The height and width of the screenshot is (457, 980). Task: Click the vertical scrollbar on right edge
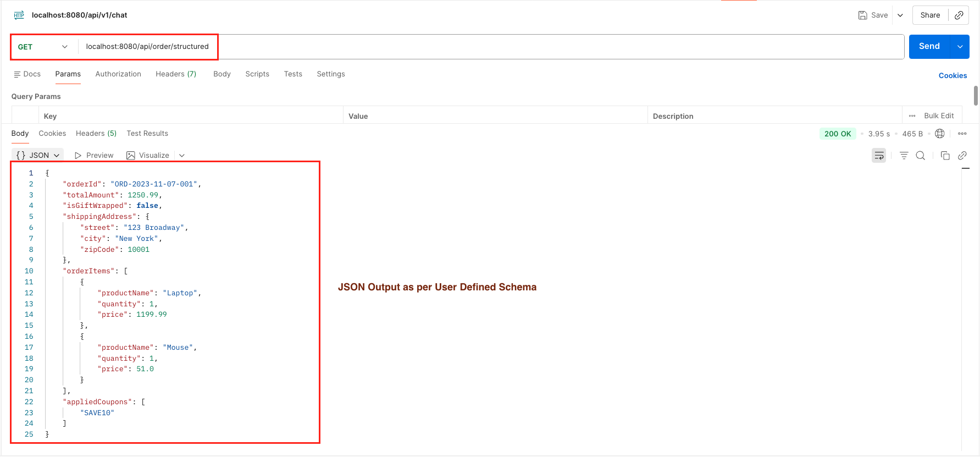pos(976,96)
